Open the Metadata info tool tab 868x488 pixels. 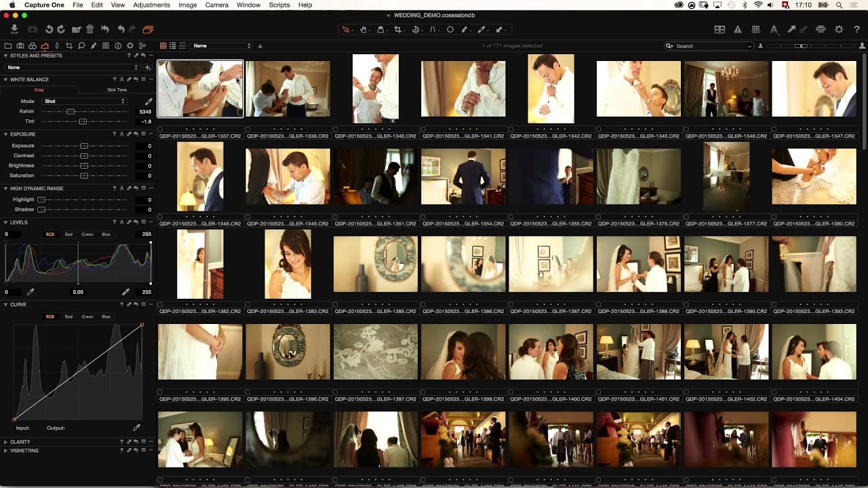click(x=118, y=45)
